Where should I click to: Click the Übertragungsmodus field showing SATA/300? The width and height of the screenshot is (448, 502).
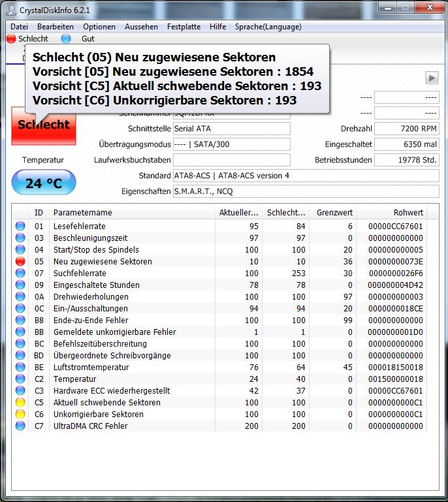point(232,144)
